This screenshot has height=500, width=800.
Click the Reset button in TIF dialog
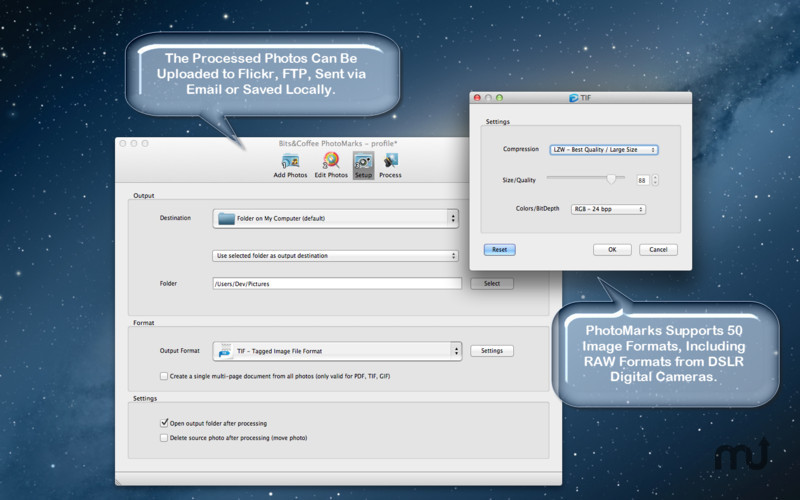click(x=499, y=249)
